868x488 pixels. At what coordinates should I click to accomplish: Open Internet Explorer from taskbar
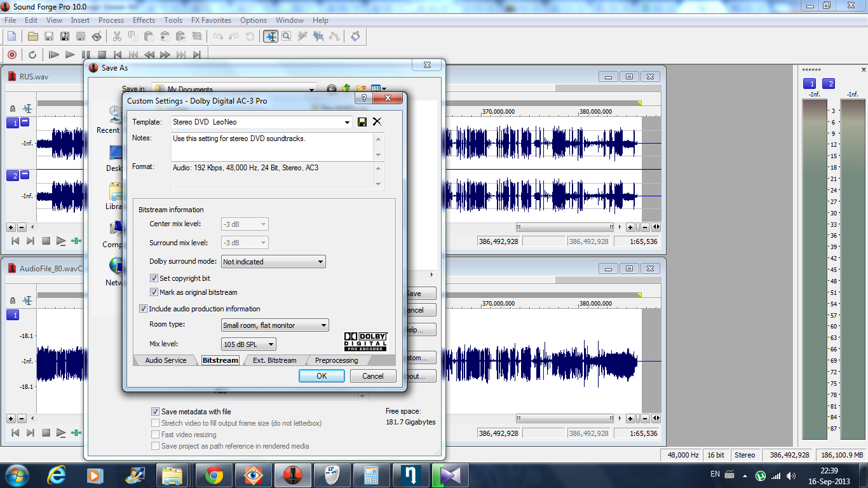pos(57,475)
